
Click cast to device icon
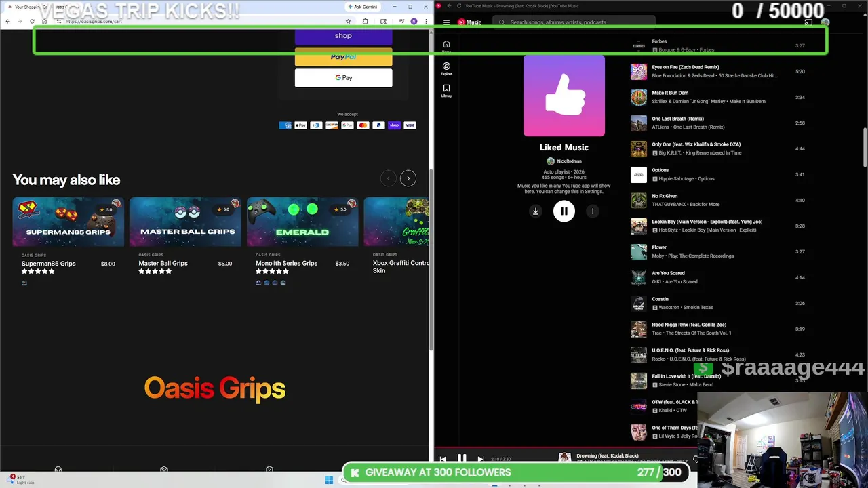[x=808, y=22]
